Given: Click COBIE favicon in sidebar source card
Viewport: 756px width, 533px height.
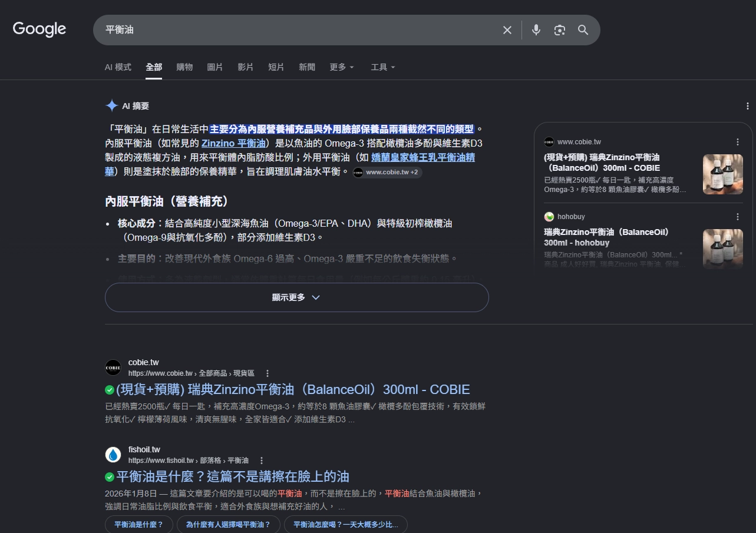Looking at the screenshot, I should click(x=549, y=142).
